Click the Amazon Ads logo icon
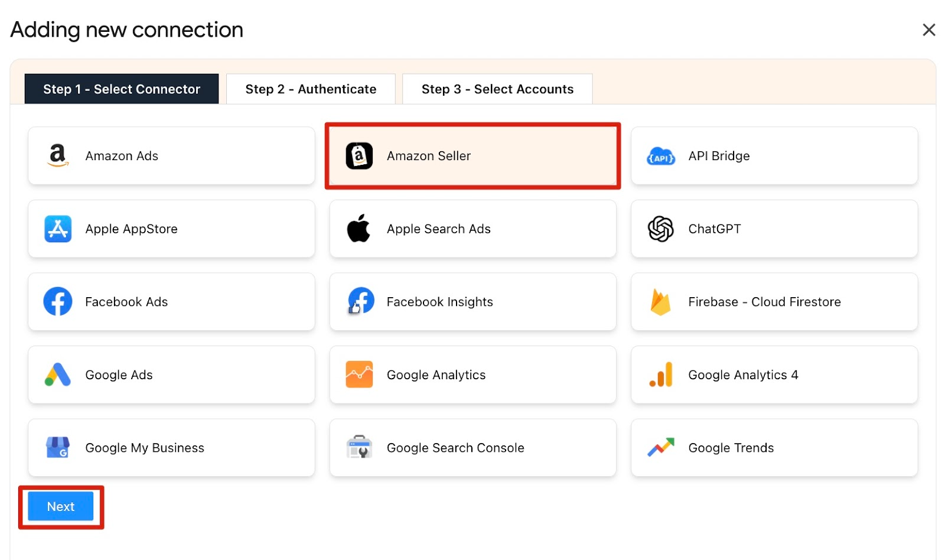This screenshot has height=560, width=945. point(57,156)
